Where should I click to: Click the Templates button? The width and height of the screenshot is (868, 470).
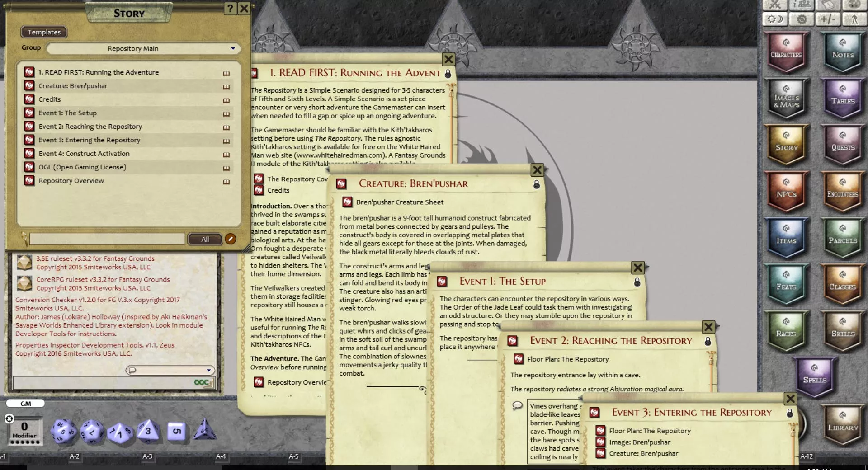(x=44, y=32)
